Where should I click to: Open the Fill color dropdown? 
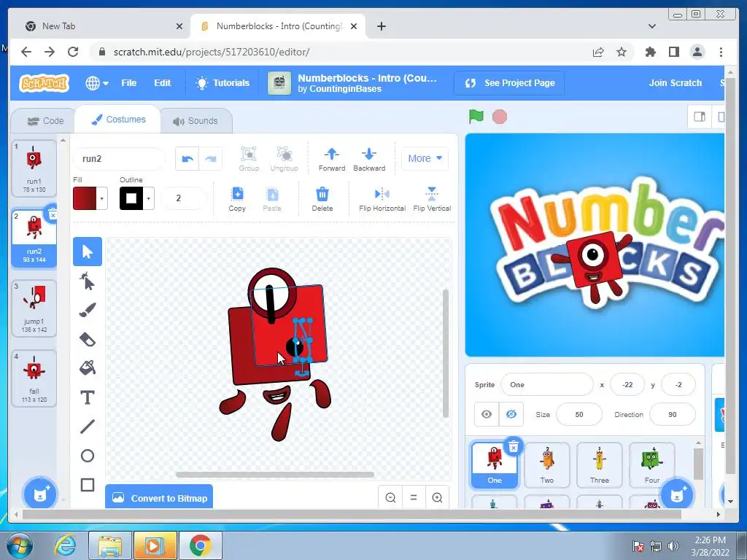[x=101, y=198]
